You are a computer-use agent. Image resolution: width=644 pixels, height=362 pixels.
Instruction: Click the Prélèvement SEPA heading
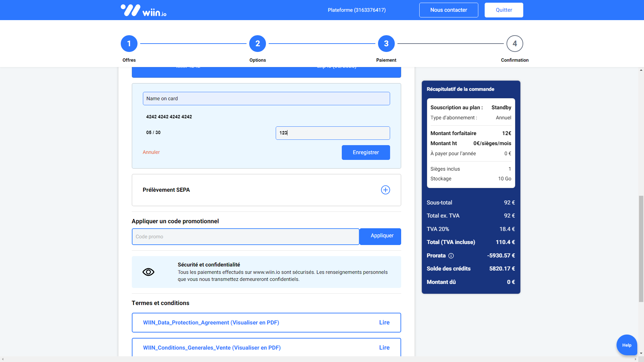(x=166, y=190)
